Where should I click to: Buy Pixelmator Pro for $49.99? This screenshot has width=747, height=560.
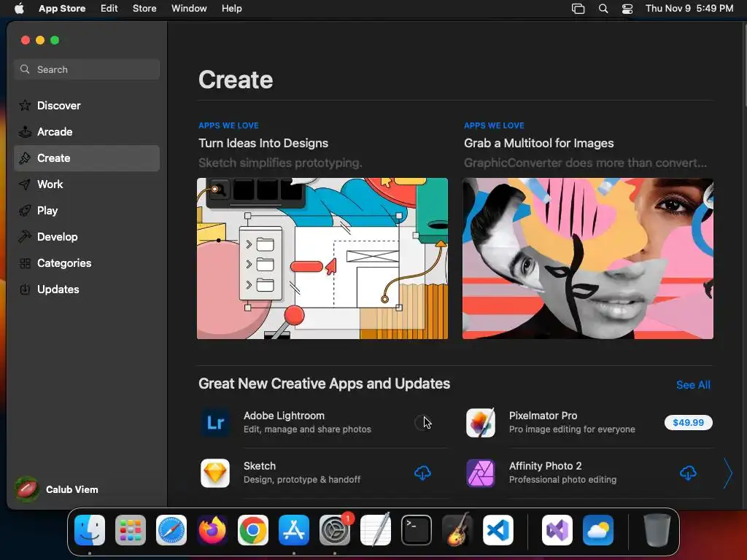(688, 422)
